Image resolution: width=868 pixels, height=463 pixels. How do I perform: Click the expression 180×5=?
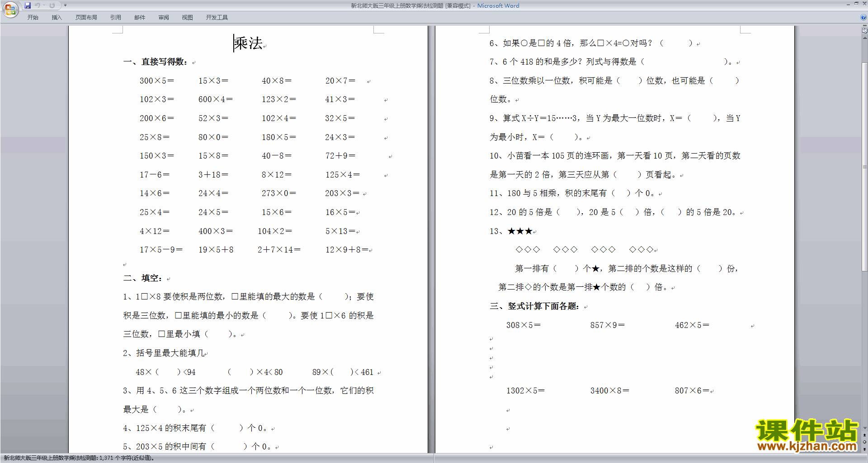pyautogui.click(x=279, y=137)
